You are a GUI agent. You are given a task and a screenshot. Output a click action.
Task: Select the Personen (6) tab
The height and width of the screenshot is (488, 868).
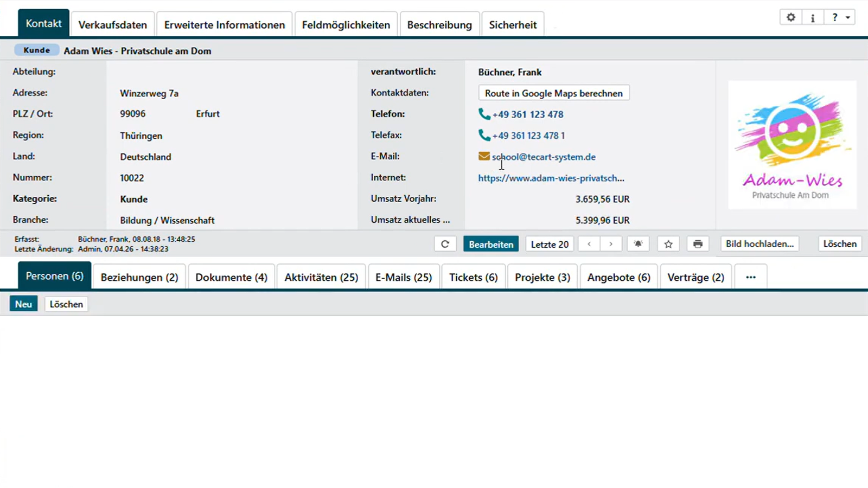coord(54,276)
